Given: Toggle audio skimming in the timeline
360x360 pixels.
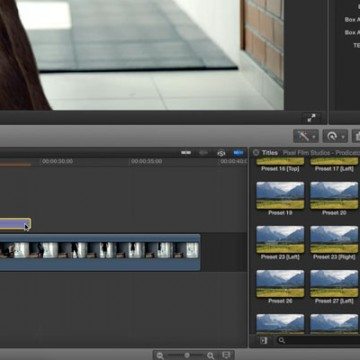Looking at the screenshot, I should (204, 153).
